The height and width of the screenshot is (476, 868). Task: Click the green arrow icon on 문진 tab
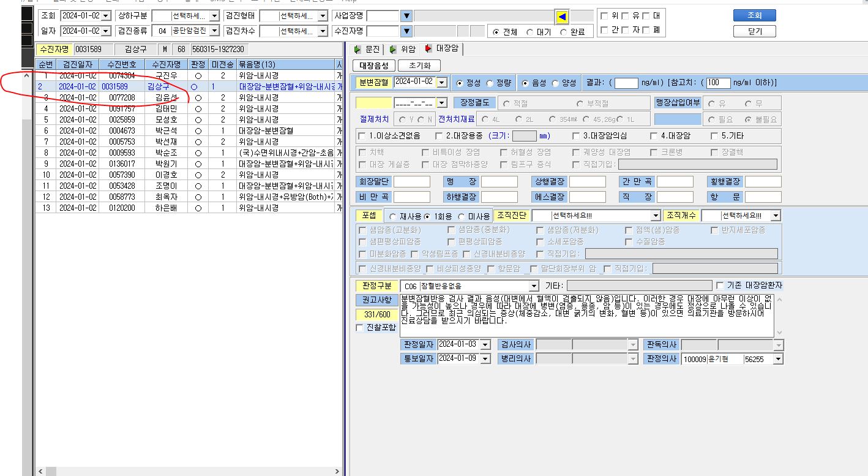(357, 49)
